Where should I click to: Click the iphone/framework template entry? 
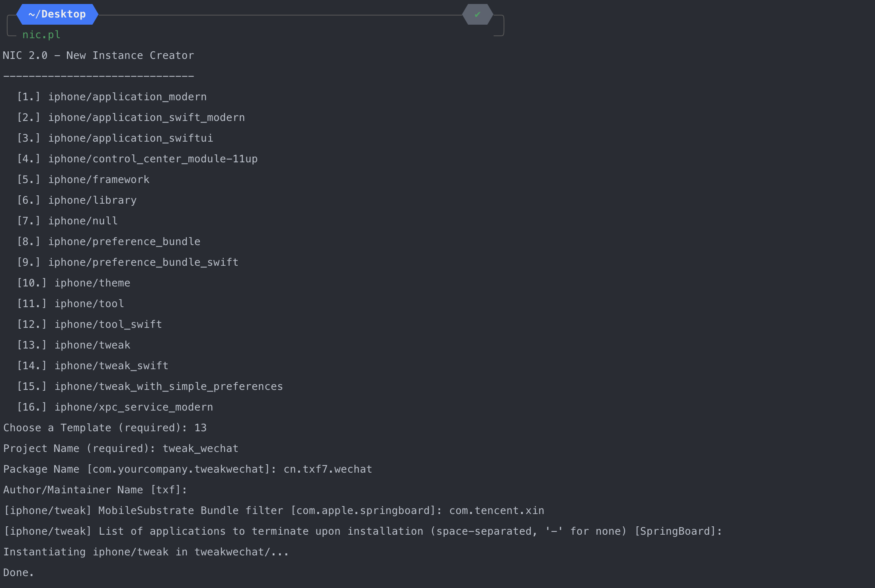pos(83,179)
